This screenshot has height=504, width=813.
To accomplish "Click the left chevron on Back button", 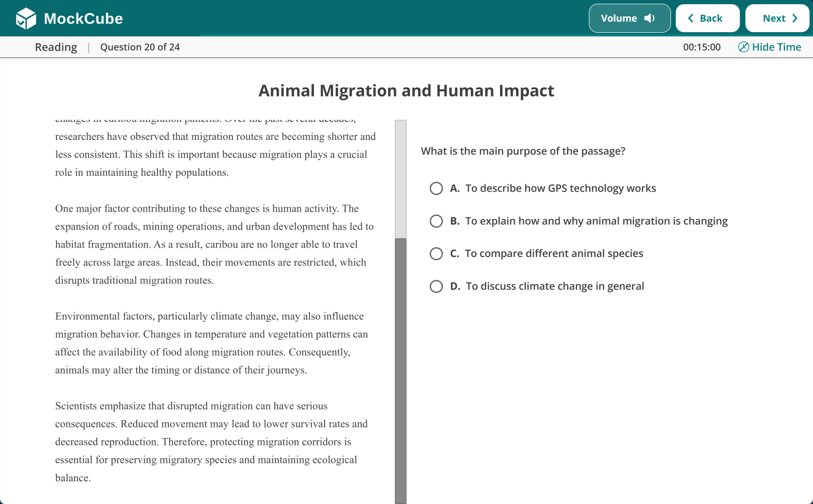I will coord(691,18).
